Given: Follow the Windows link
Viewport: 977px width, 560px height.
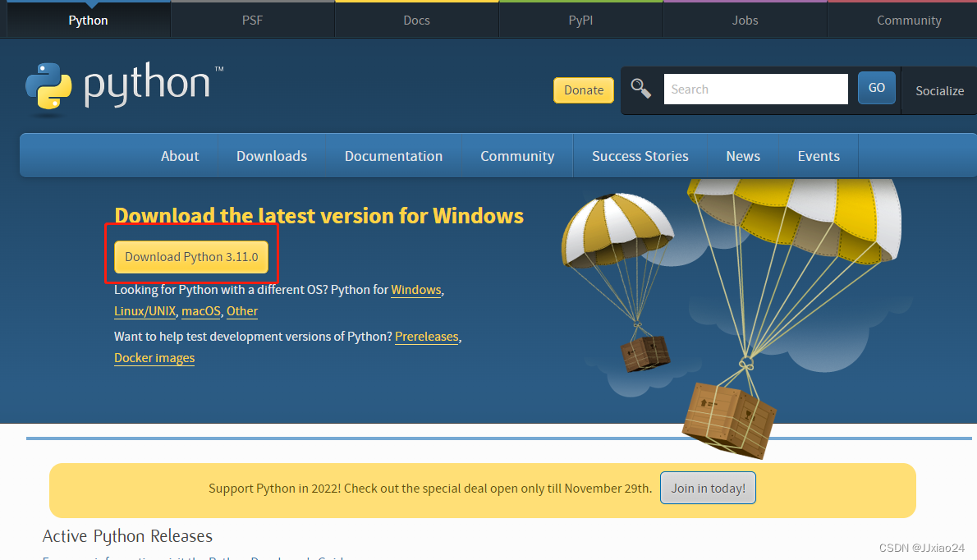Looking at the screenshot, I should point(416,290).
